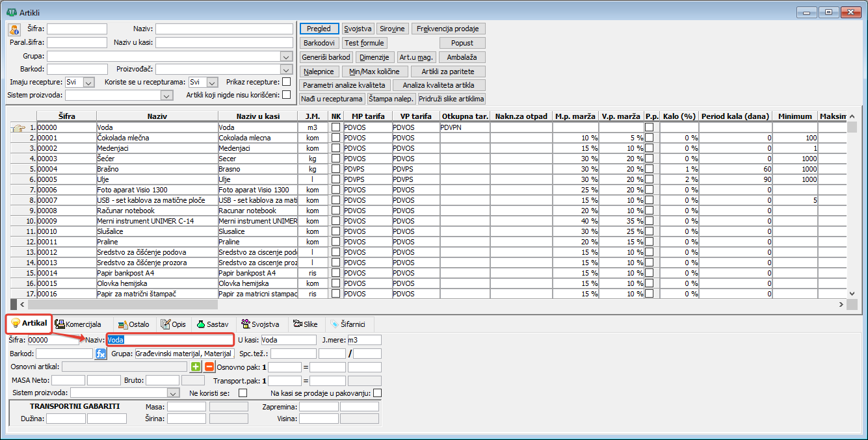Open the Sastav tab with flask icon

tap(212, 324)
